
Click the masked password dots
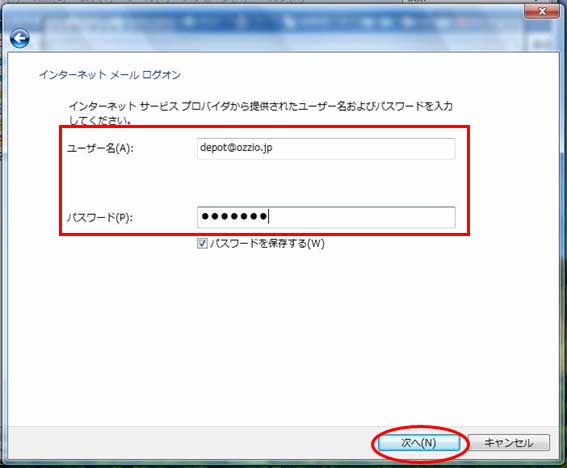click(234, 217)
